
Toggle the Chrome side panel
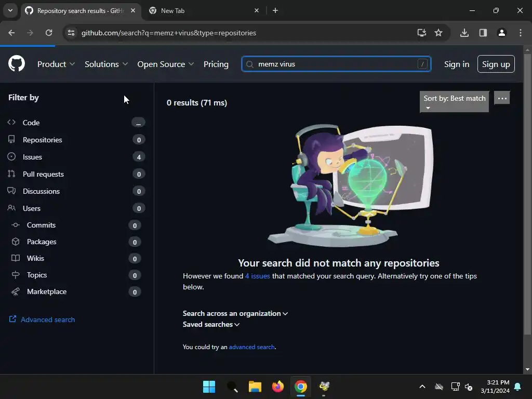tap(483, 33)
